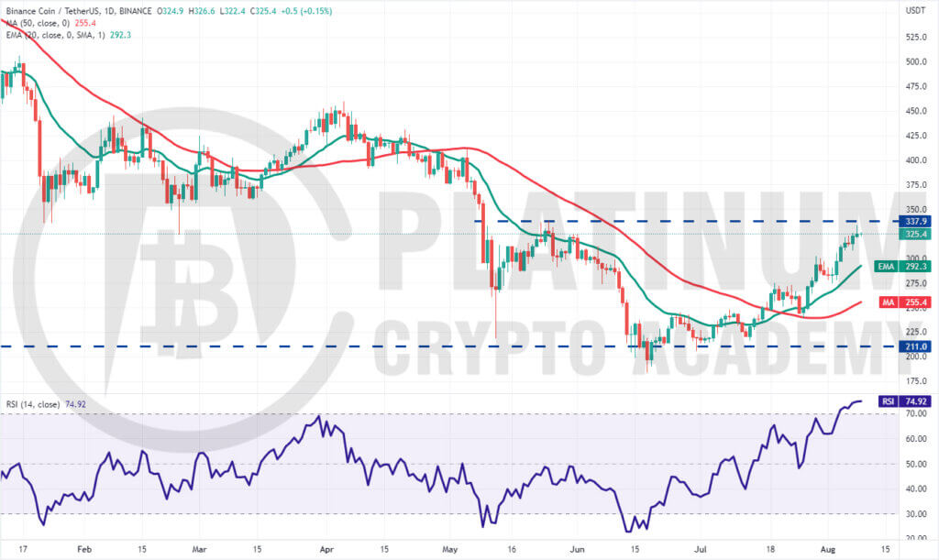939x560 pixels.
Task: Click the Binance Coin / TetherUS chart title
Action: point(79,11)
